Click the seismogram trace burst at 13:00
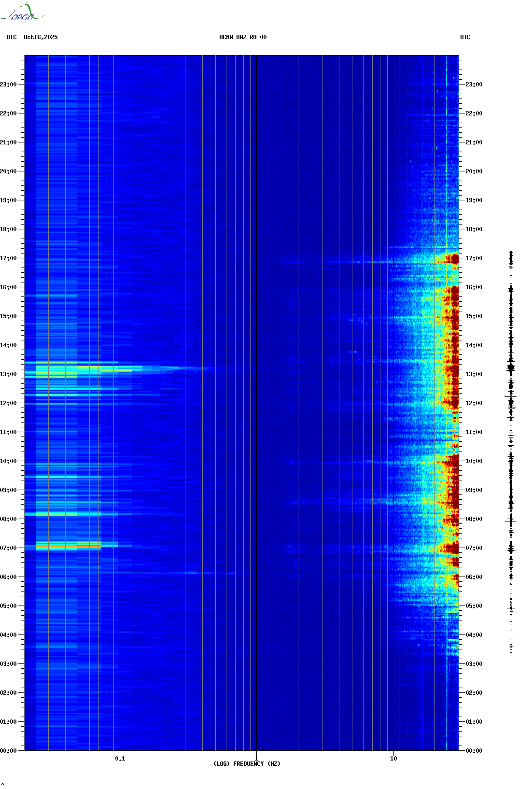Viewport: 532px width, 789px height. tap(511, 368)
